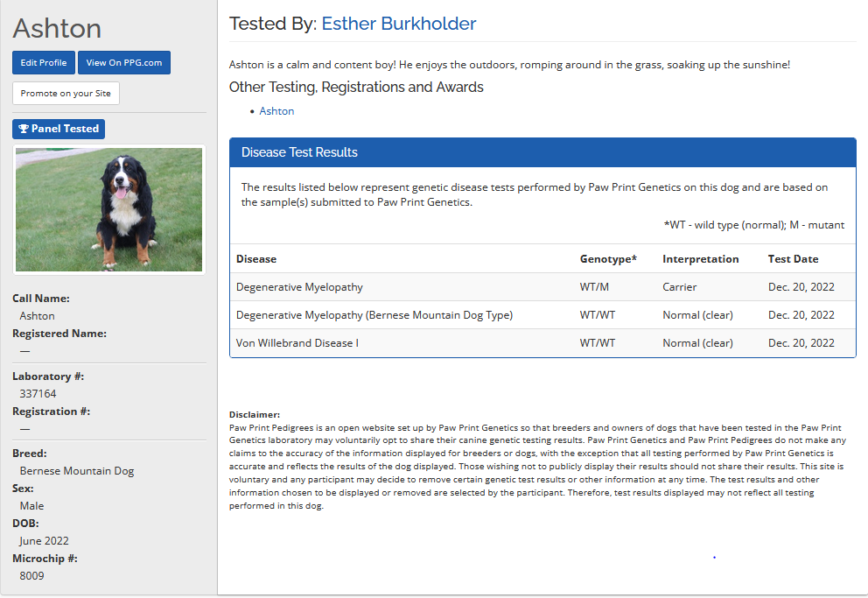Click the Bernese Mountain Dog photo
The width and height of the screenshot is (868, 598).
pyautogui.click(x=109, y=209)
